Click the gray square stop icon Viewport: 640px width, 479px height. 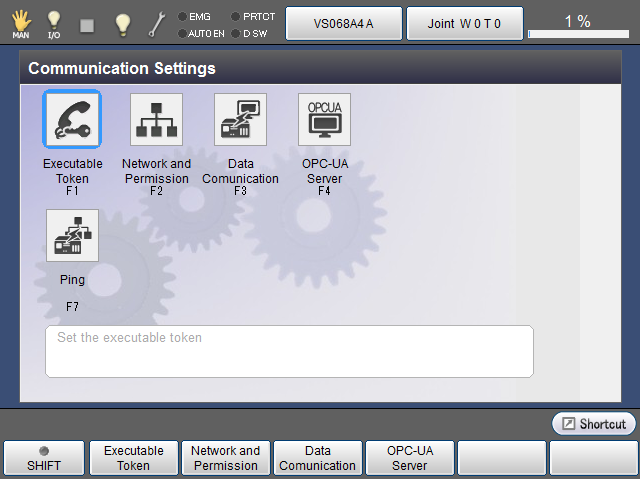pyautogui.click(x=87, y=23)
